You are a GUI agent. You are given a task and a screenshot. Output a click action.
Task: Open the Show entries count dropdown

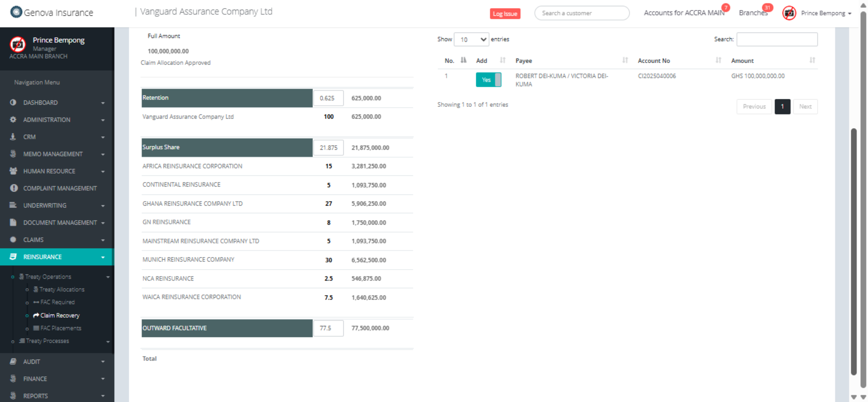pos(471,40)
